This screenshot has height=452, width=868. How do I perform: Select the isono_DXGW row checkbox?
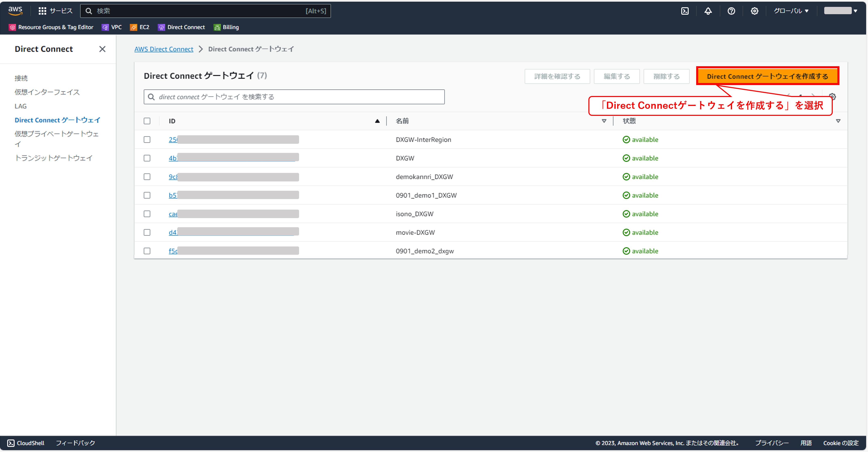coord(147,214)
